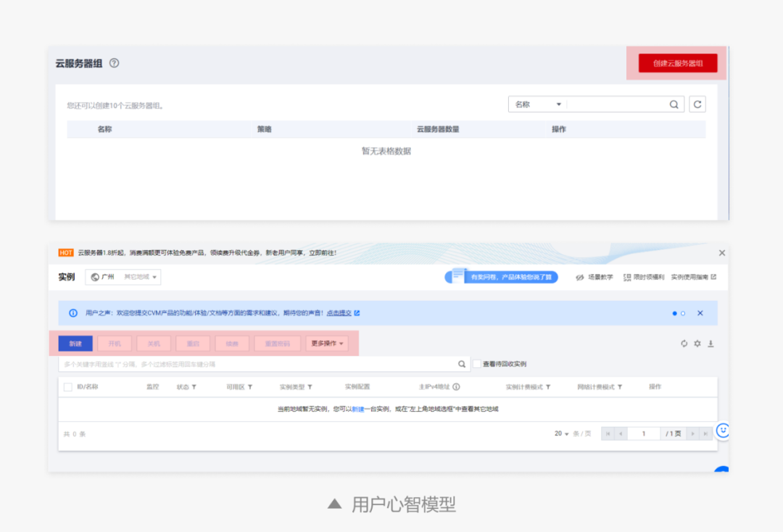This screenshot has width=783, height=532.
Task: Click the info icon in 用户之声 notice
Action: (x=73, y=313)
